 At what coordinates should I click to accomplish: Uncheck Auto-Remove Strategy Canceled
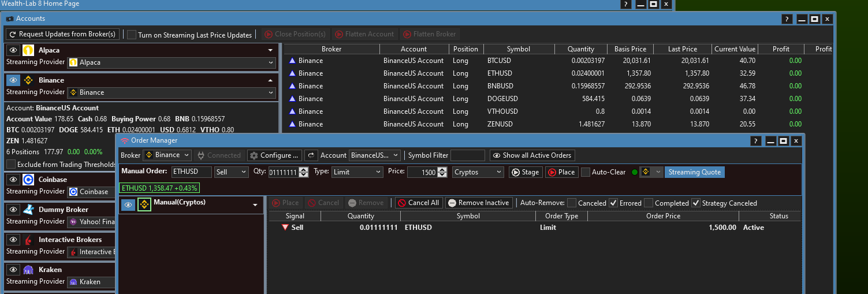(x=696, y=203)
